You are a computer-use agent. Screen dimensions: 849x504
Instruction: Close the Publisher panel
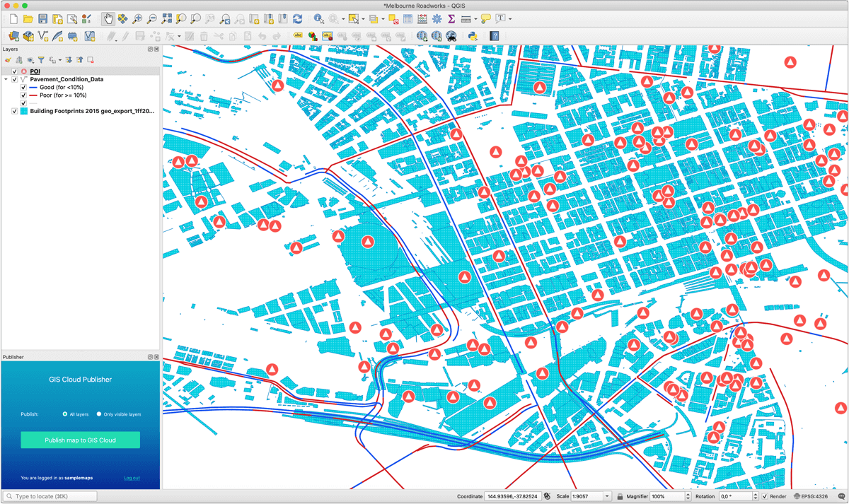156,357
